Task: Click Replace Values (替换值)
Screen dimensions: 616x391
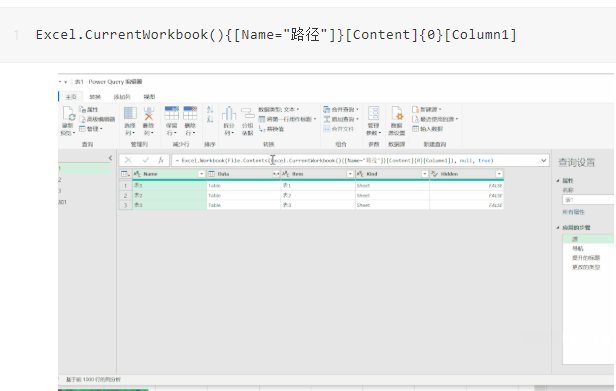Action: click(271, 129)
